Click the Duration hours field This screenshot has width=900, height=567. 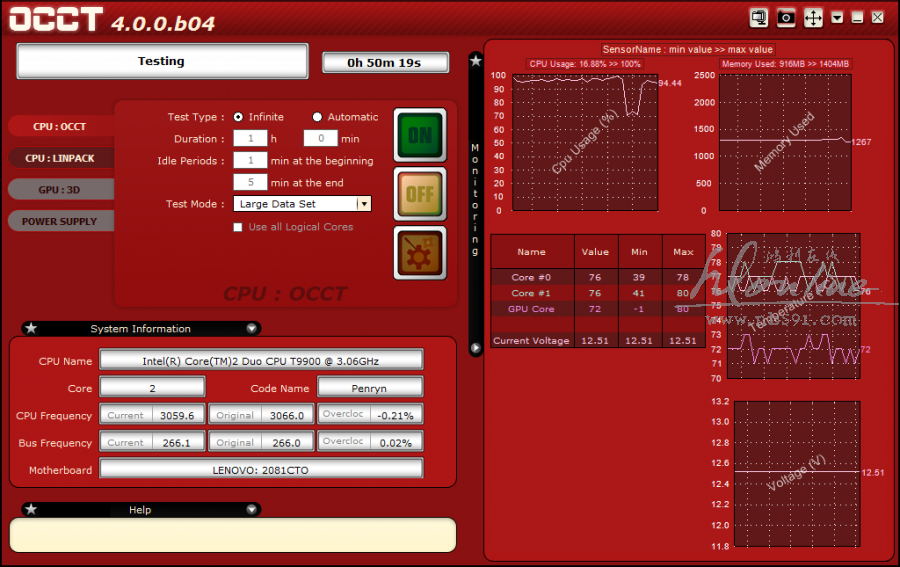[x=250, y=138]
